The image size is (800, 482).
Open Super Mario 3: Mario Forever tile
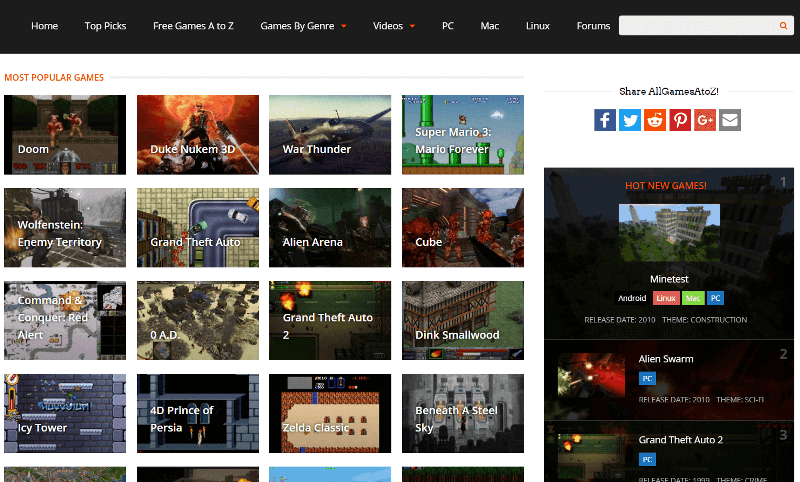click(x=463, y=135)
